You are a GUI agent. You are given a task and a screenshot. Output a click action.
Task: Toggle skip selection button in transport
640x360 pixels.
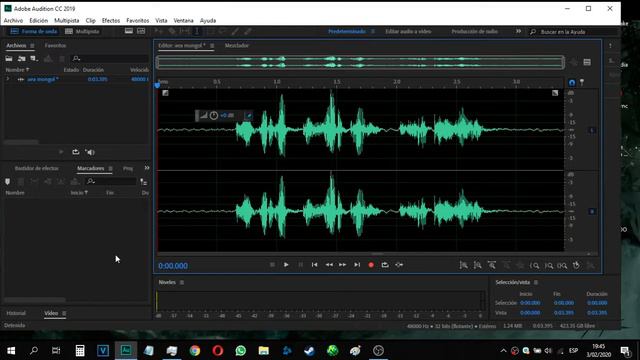[399, 265]
